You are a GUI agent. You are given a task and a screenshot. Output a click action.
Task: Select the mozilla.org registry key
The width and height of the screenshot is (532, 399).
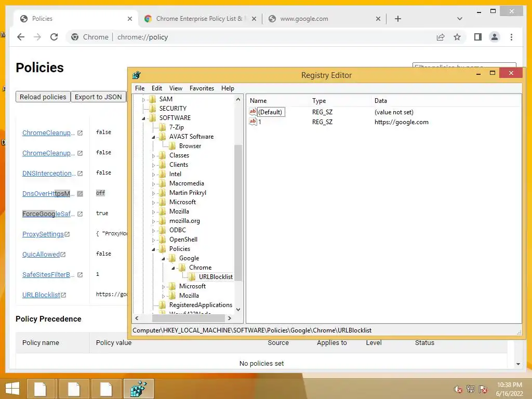coord(184,221)
